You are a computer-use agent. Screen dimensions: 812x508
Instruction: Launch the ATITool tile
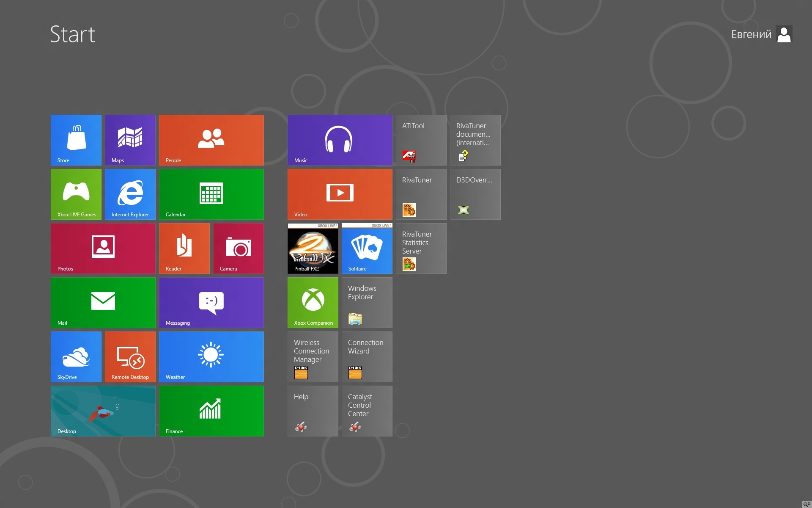click(421, 140)
